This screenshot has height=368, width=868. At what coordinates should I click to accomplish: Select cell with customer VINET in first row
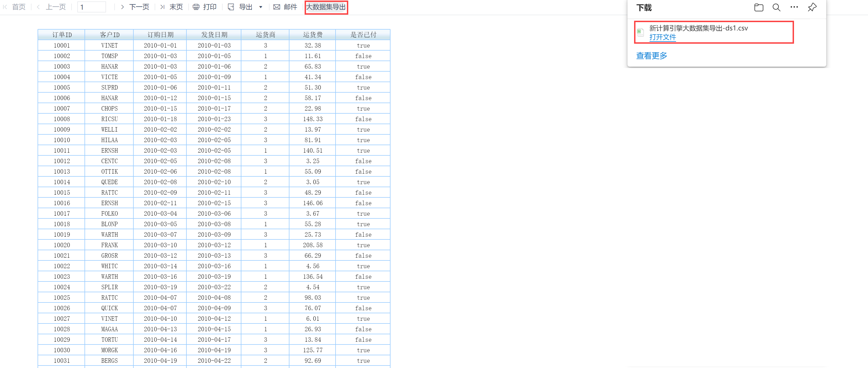(x=109, y=46)
